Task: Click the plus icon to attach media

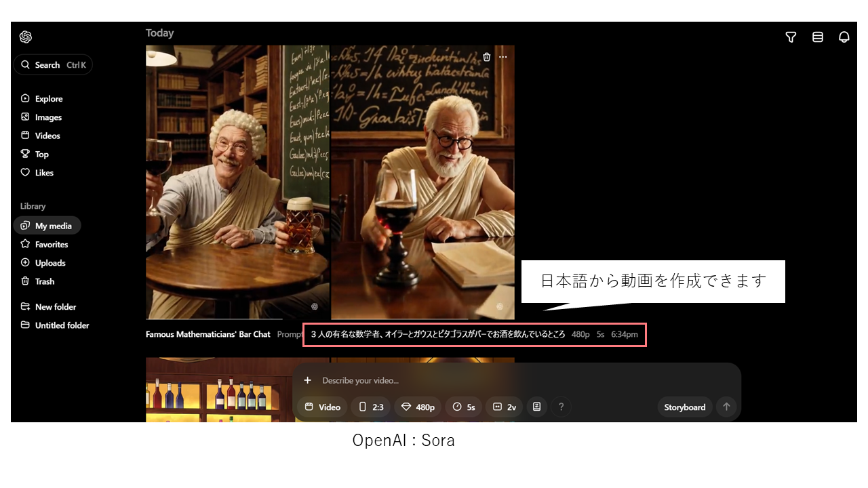Action: click(307, 380)
